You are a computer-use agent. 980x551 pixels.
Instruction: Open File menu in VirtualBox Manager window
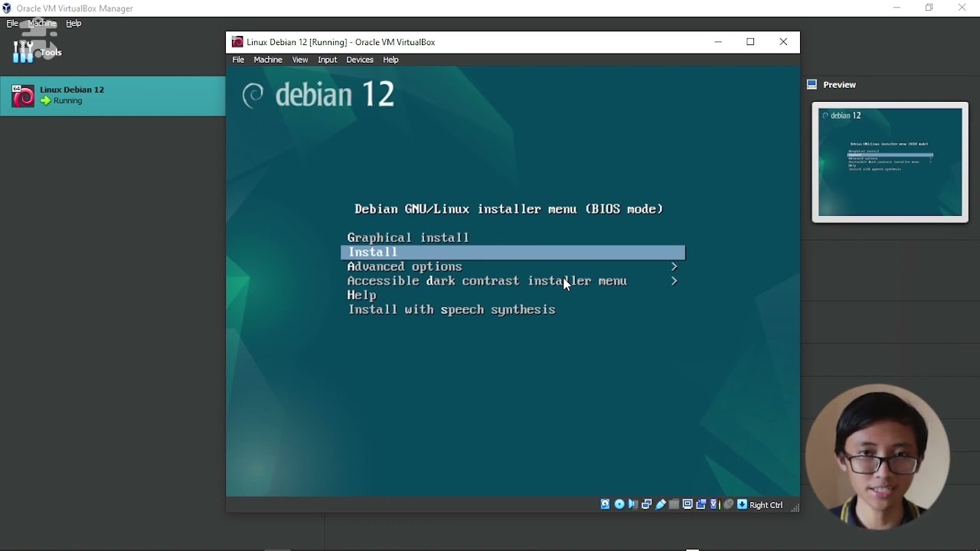pos(12,23)
